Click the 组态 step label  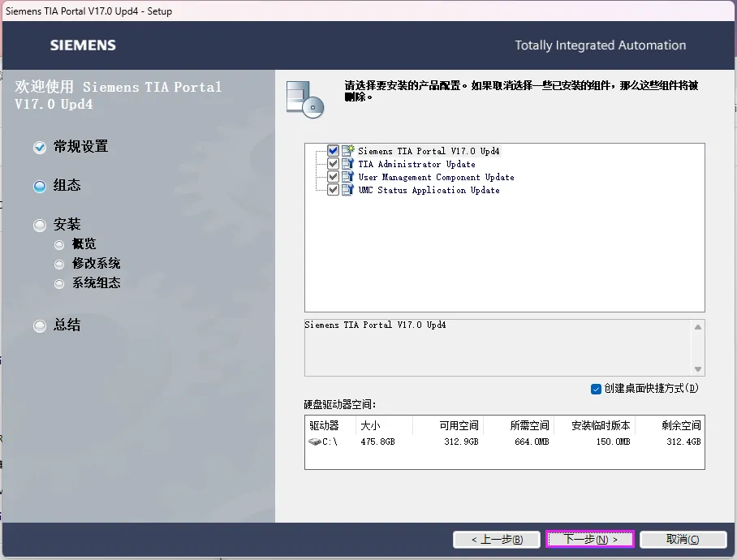67,186
